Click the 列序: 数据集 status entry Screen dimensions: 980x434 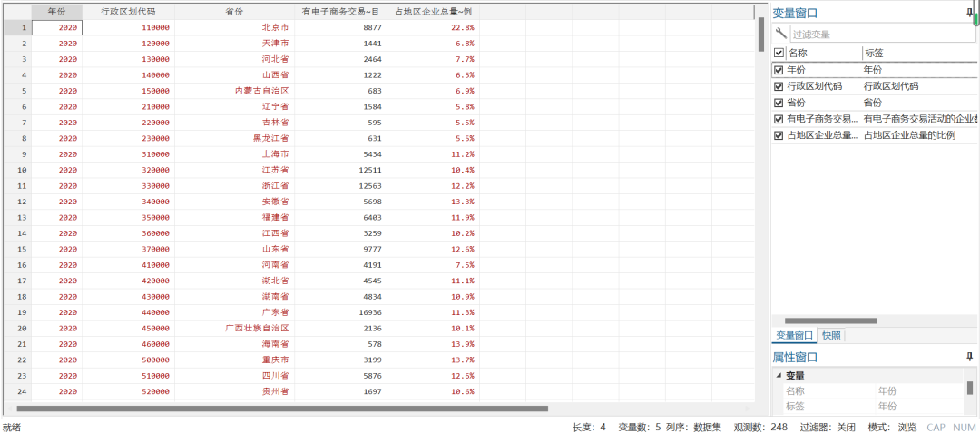click(x=693, y=427)
